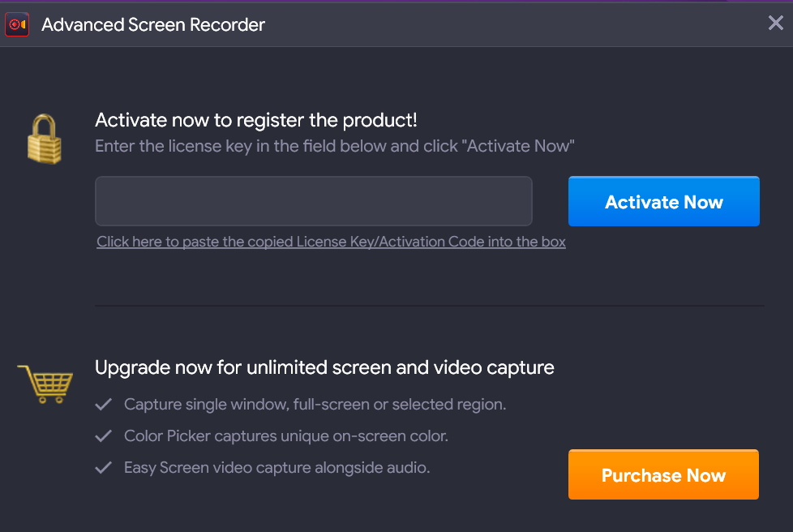Click "Color Picker captures unique" feature text
This screenshot has width=793, height=532.
285,436
